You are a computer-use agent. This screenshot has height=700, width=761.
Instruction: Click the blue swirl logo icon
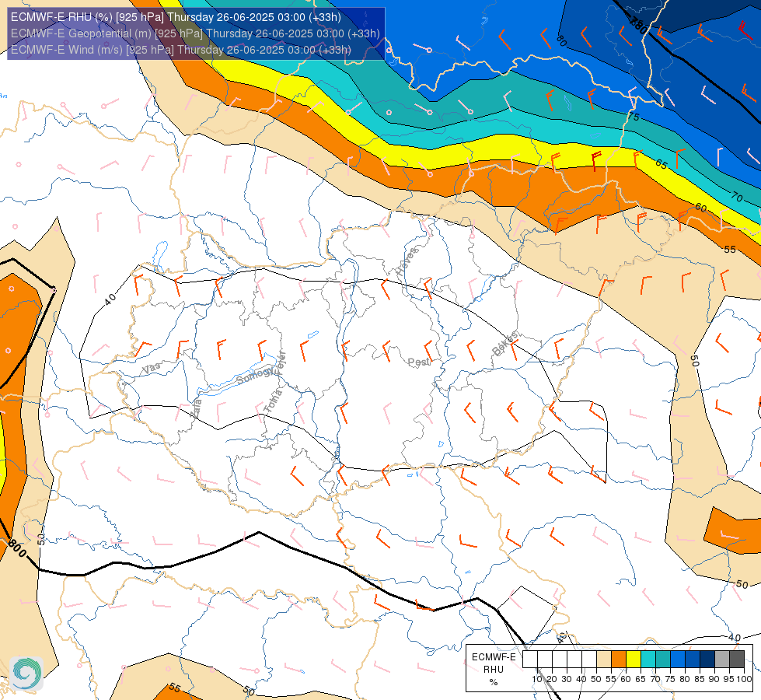coord(26,674)
